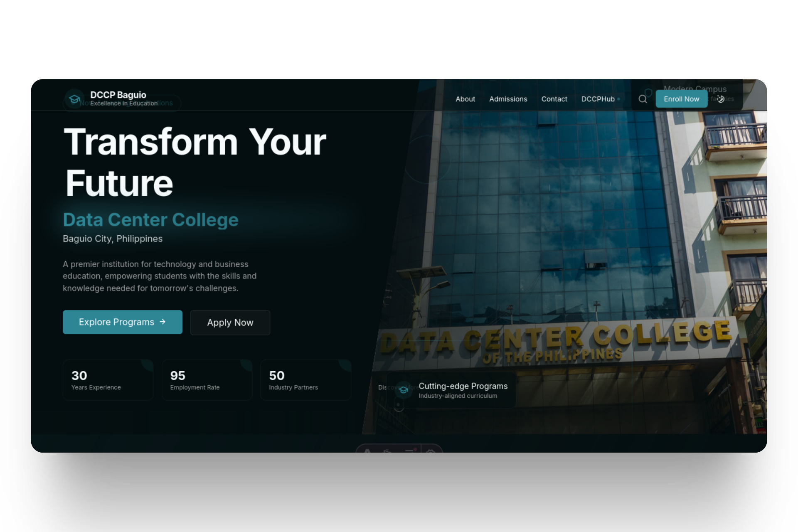The image size is (798, 532).
Task: Click the '30 Years Experience' stat card
Action: click(x=108, y=379)
